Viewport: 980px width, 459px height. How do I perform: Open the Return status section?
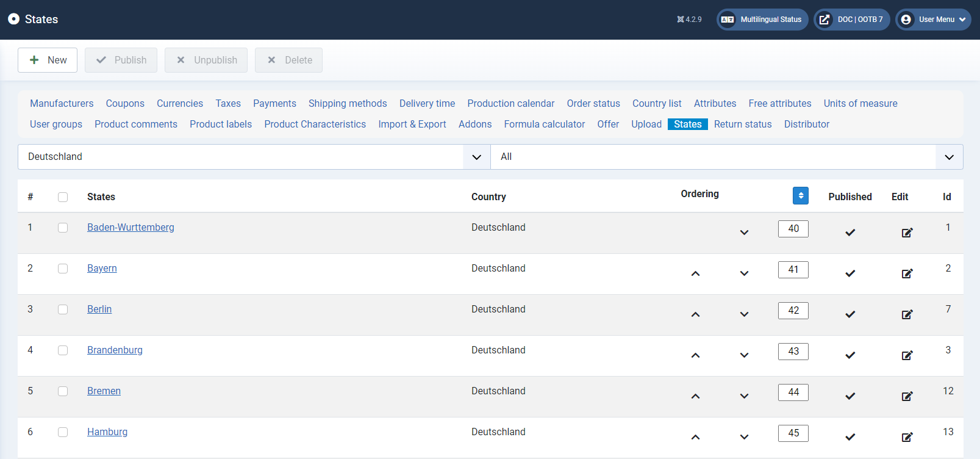743,124
